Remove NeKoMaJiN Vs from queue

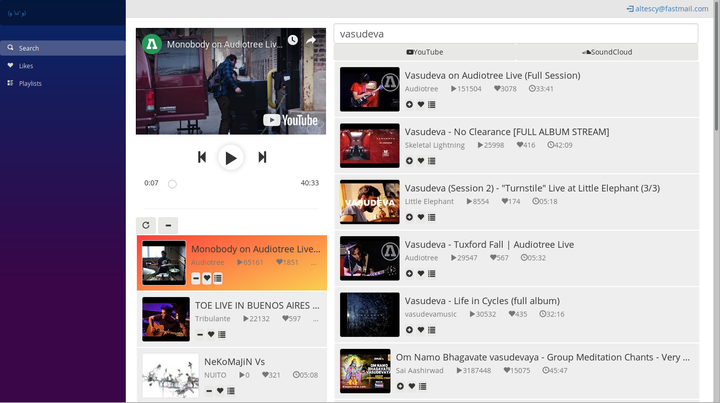point(209,391)
